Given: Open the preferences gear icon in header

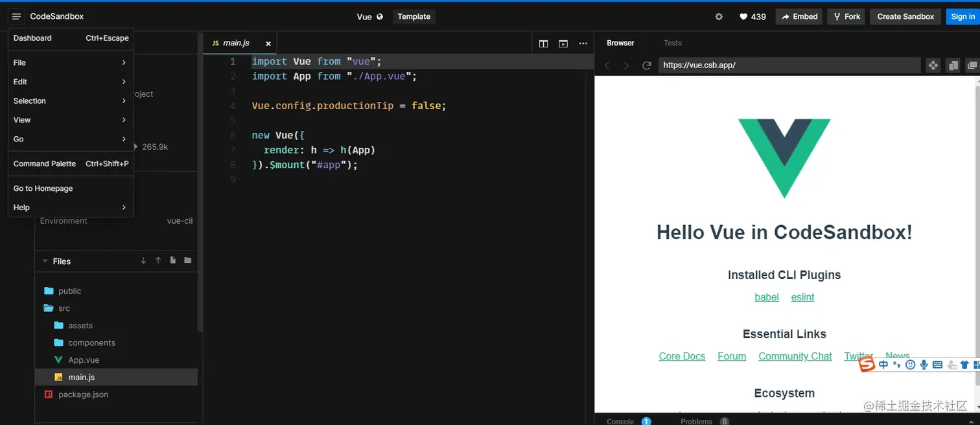Looking at the screenshot, I should click(719, 17).
